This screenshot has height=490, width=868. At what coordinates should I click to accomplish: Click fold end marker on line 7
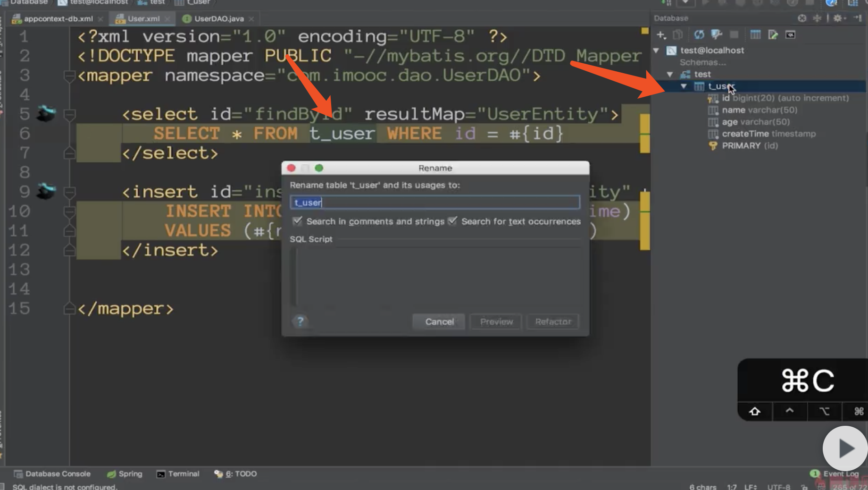click(x=69, y=153)
